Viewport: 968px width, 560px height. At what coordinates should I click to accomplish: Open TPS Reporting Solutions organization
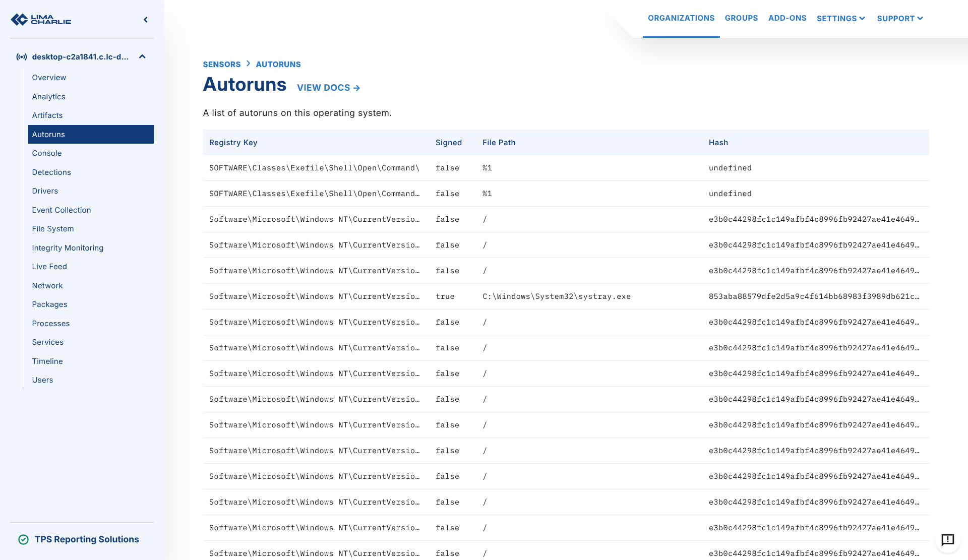(x=87, y=539)
